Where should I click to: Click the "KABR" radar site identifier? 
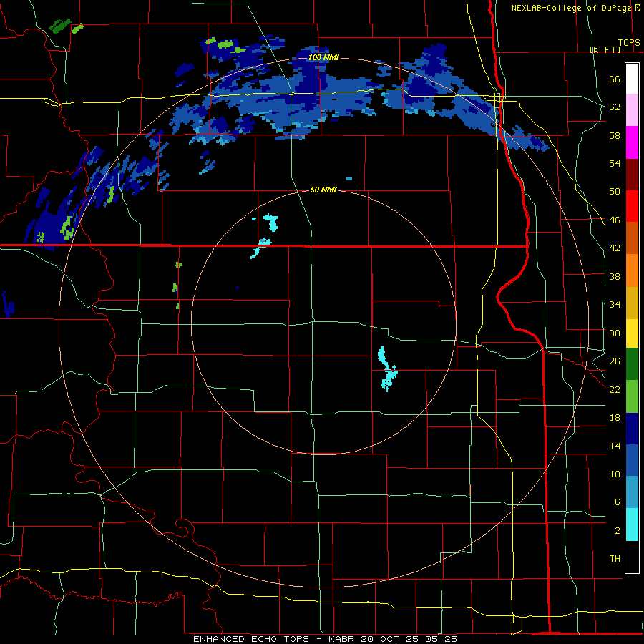point(343,639)
